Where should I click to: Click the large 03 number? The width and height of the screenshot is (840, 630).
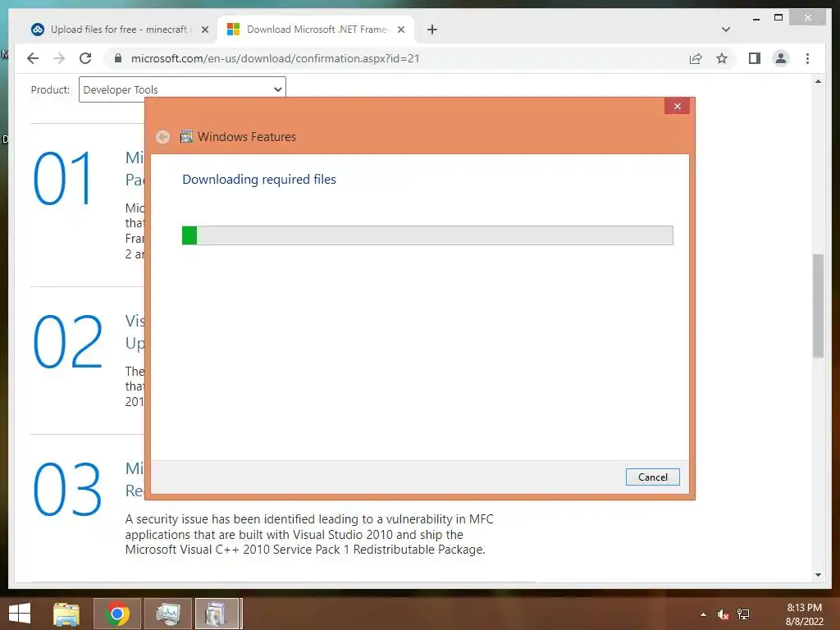67,489
